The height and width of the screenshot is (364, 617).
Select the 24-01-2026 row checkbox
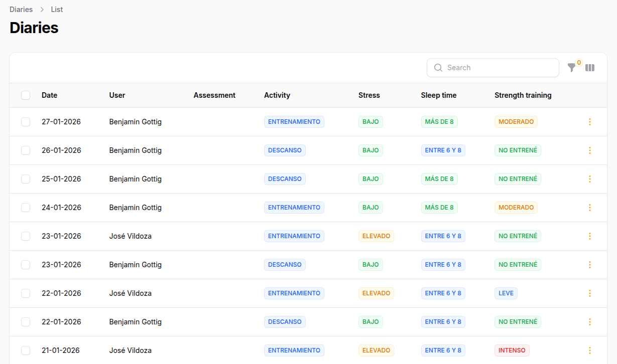point(26,208)
